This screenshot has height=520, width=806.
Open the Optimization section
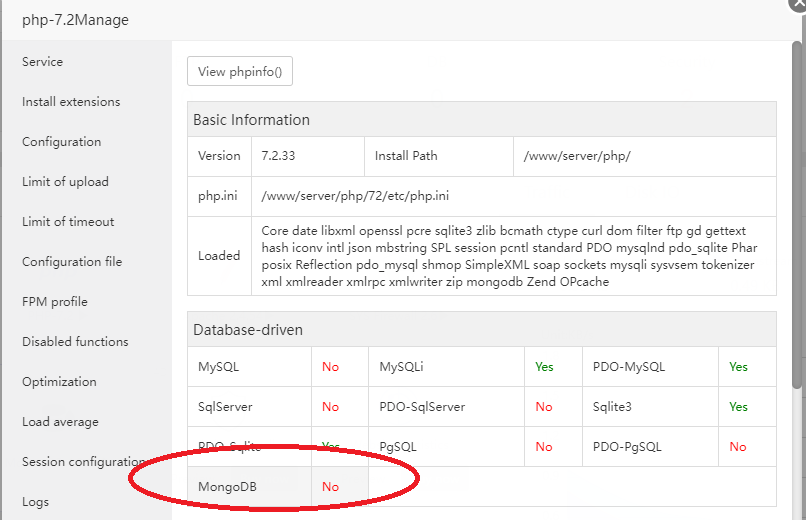point(60,382)
